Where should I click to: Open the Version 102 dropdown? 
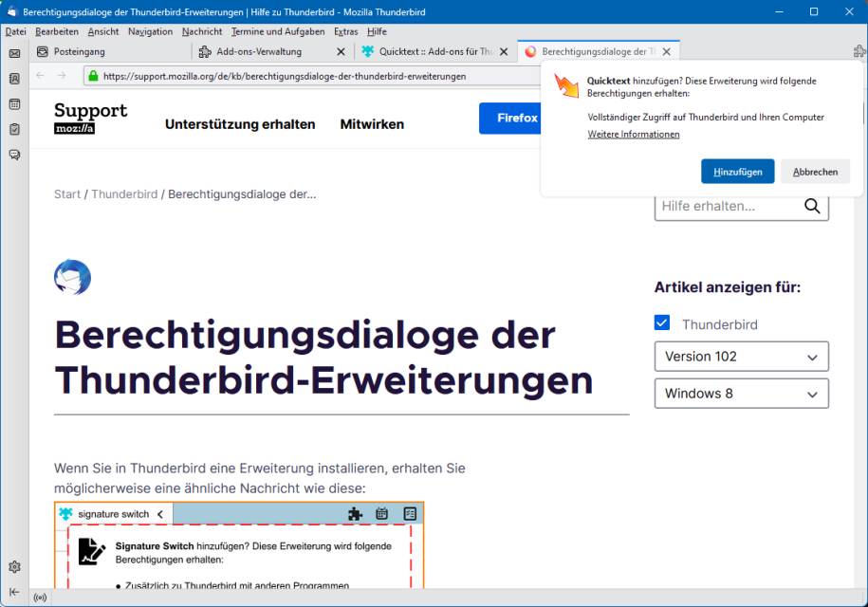point(741,356)
